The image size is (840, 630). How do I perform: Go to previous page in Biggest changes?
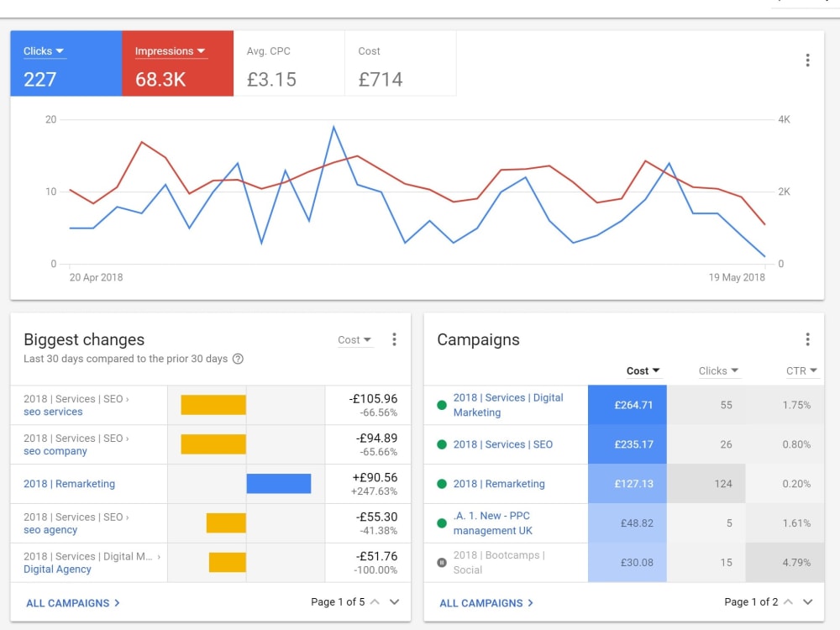(375, 602)
